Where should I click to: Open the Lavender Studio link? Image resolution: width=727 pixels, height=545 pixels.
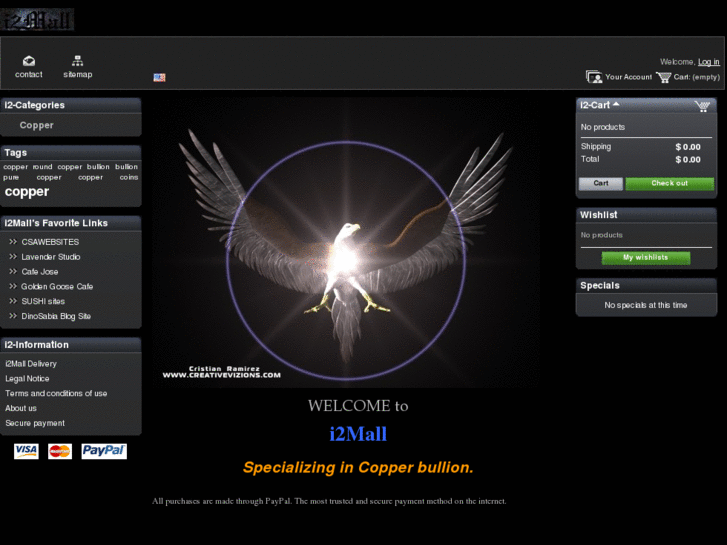tap(51, 257)
